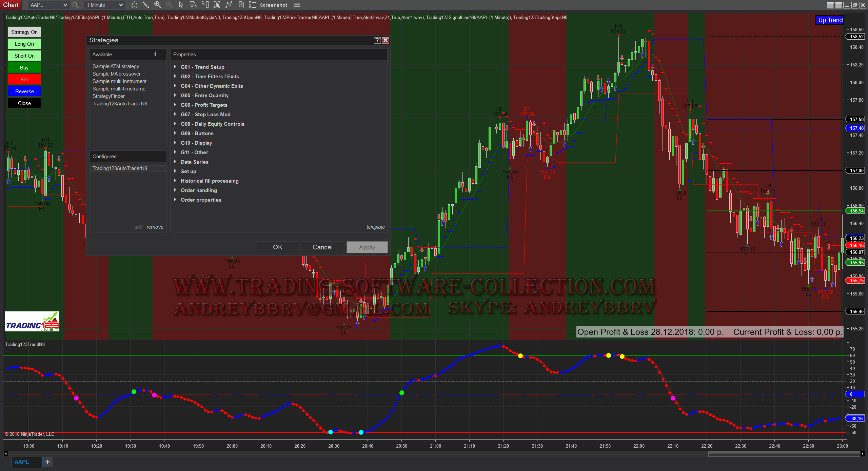Click the remove link under Configured
868x471 pixels.
155,227
